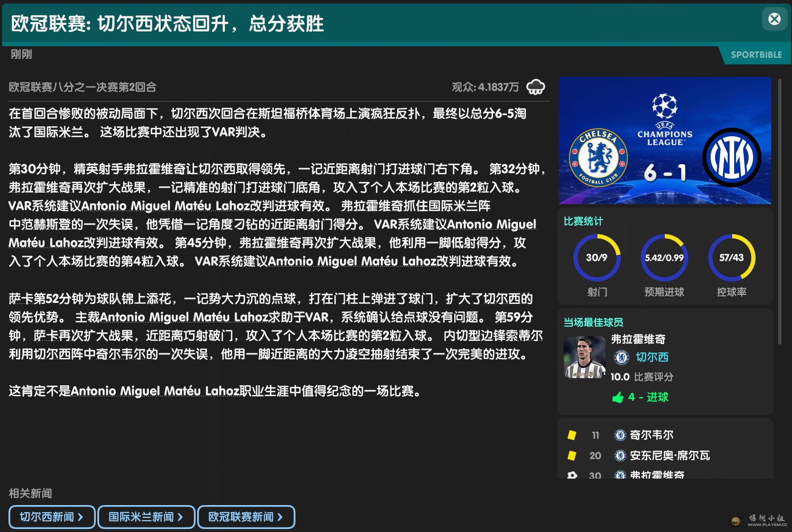The image size is (792, 532).
Task: Click the green thumbs-up goals icon
Action: coord(618,397)
